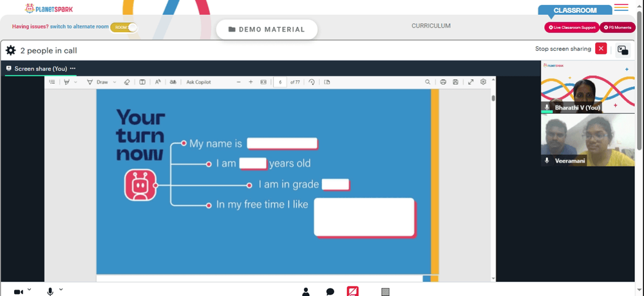Click Bharathi V microphone indicator
Screen dimensions: 644x296
(547, 107)
